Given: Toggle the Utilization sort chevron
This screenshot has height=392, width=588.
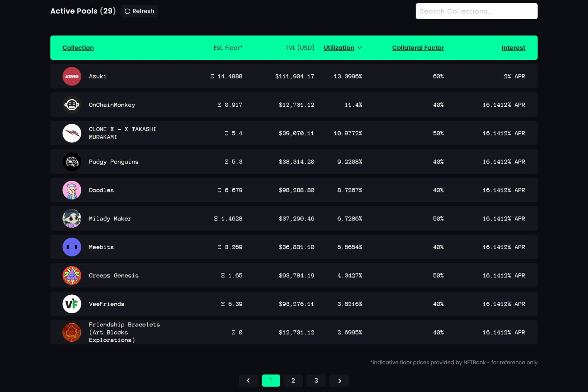Looking at the screenshot, I should (360, 48).
